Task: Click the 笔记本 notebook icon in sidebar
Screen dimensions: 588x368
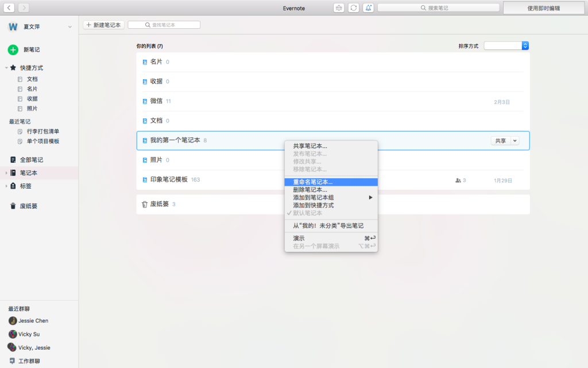Action: 13,172
